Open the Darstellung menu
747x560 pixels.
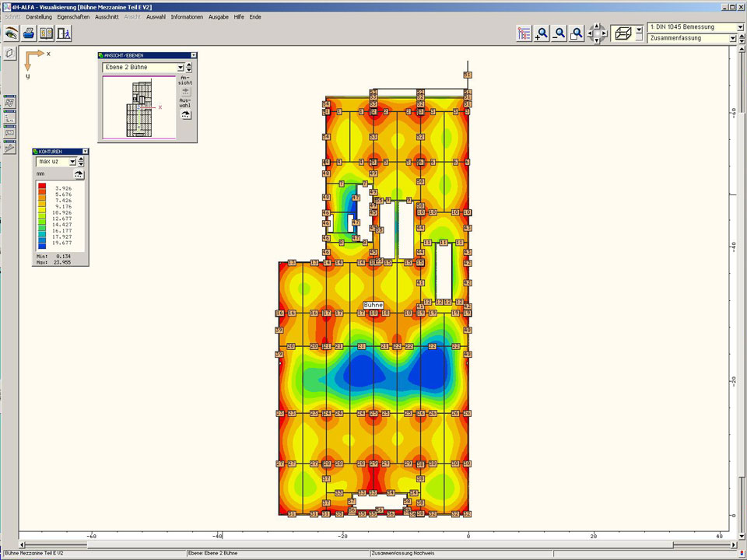click(x=39, y=16)
